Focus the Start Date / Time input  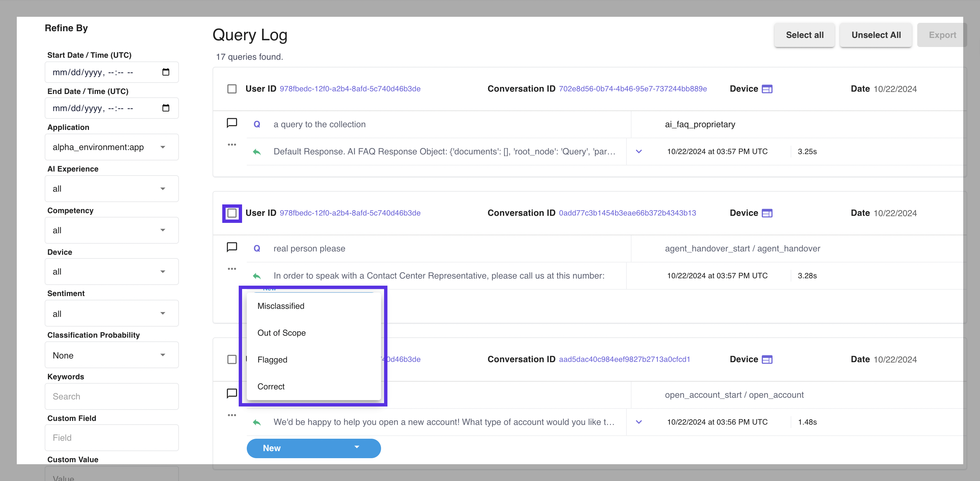111,72
